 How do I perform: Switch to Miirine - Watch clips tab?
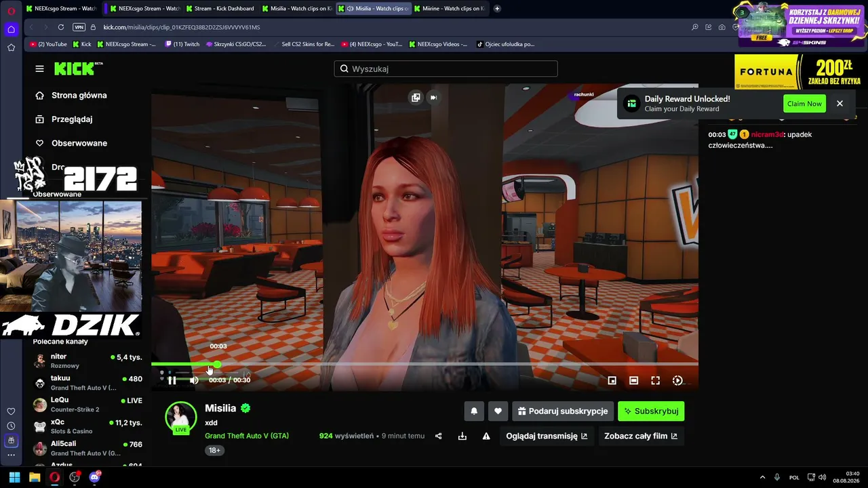(x=450, y=9)
